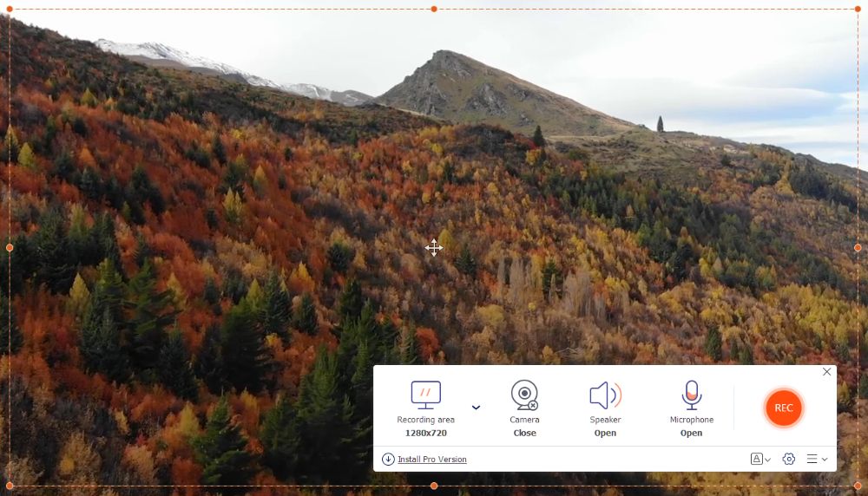Viewport: 868px width, 496px height.
Task: Click the Microphone Open status label
Action: coord(692,433)
